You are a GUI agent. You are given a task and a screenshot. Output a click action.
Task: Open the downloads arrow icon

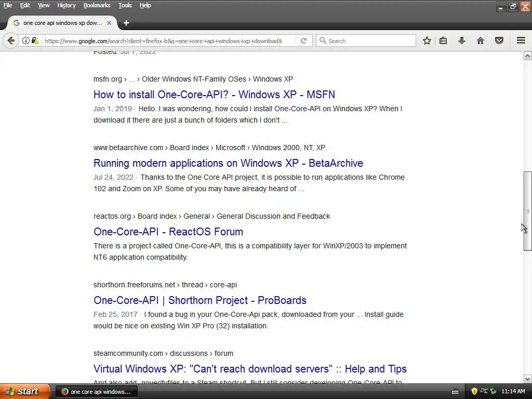tap(462, 41)
